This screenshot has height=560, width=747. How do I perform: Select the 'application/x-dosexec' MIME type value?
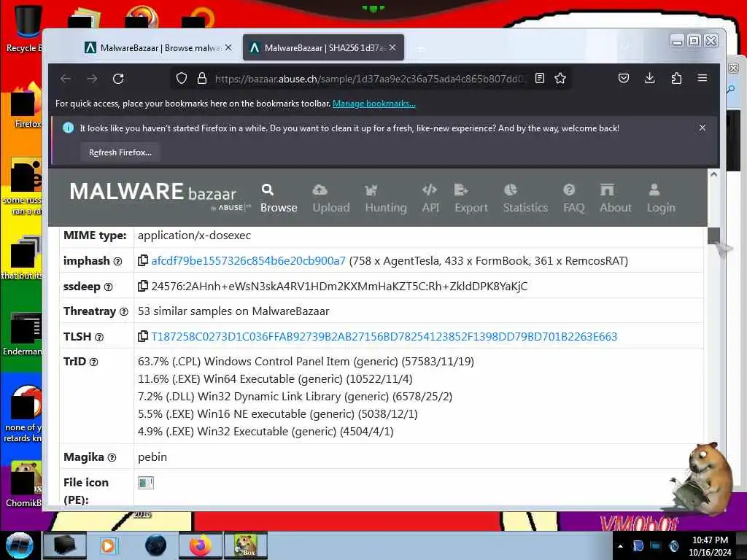click(194, 236)
